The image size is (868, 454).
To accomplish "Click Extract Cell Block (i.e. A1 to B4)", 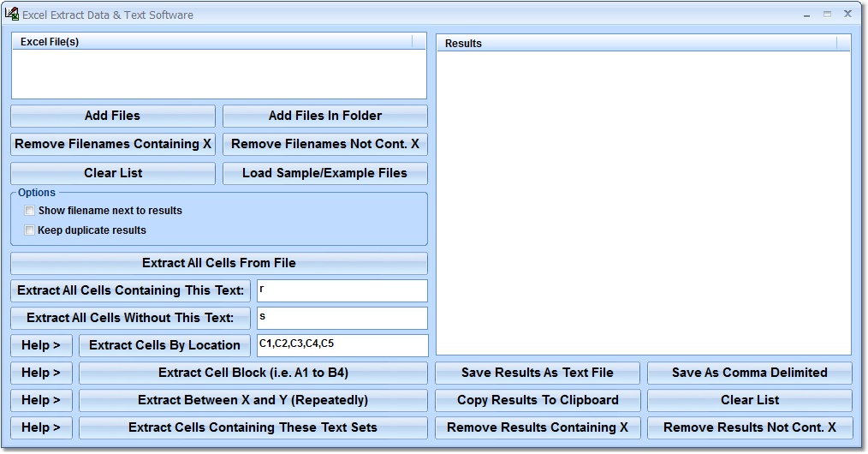I will tap(253, 373).
